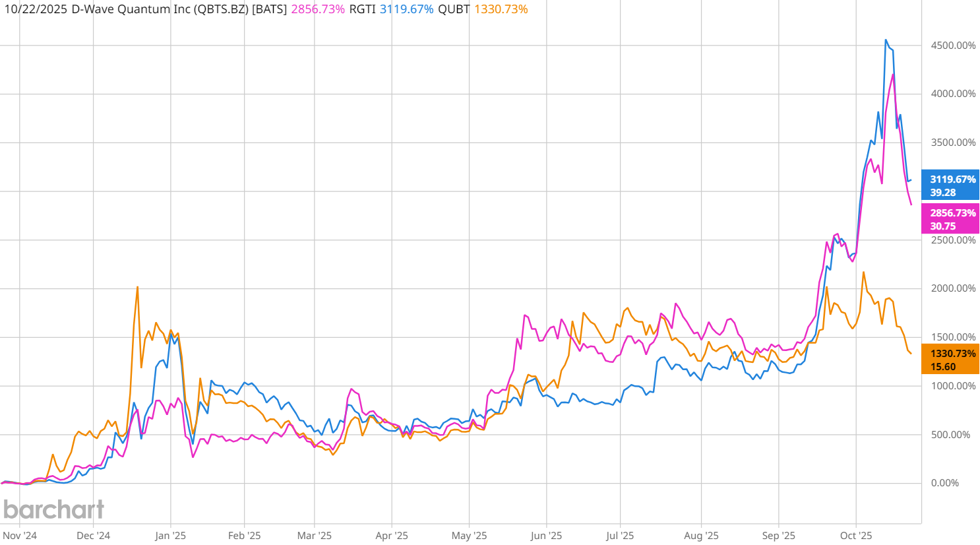Click the 3500.00% axis label

click(953, 143)
